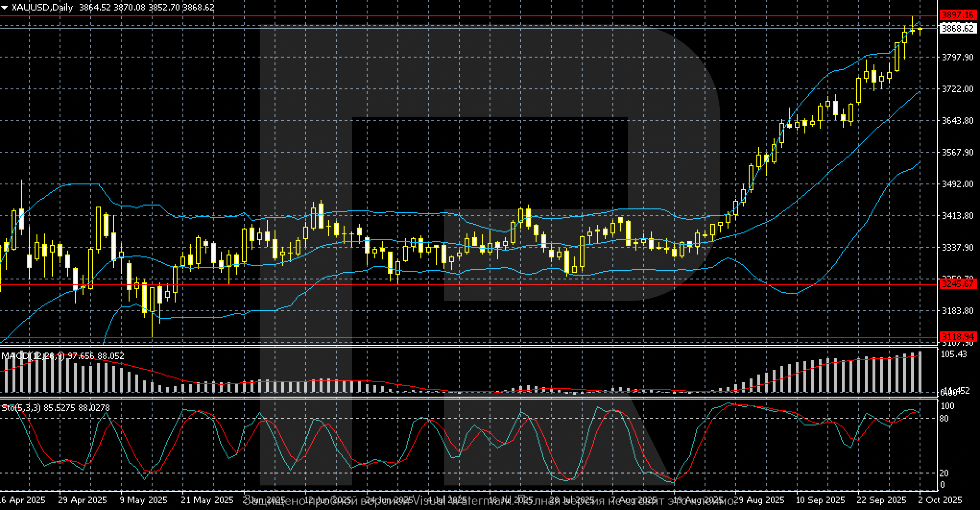Select the red 3118.94 level label

[958, 337]
